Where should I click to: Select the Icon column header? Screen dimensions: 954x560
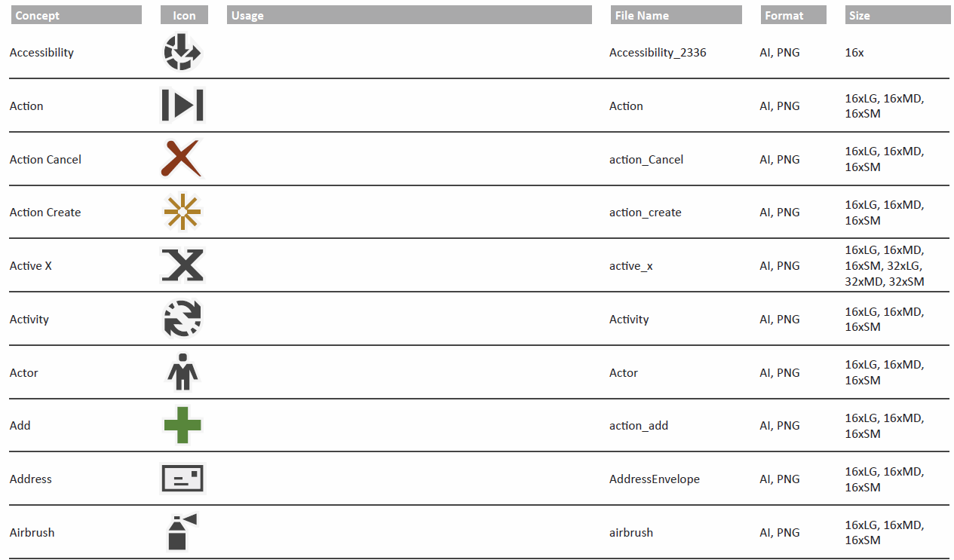click(x=184, y=15)
